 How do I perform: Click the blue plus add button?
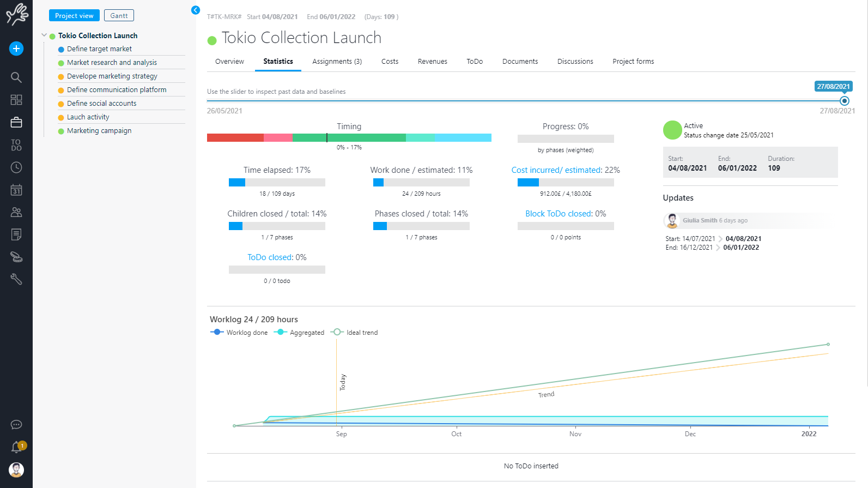tap(16, 49)
